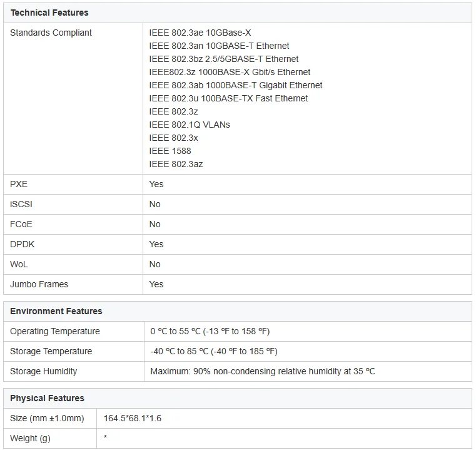
Task: Select the size value 164.5*68.1*1.6
Action: point(133,418)
